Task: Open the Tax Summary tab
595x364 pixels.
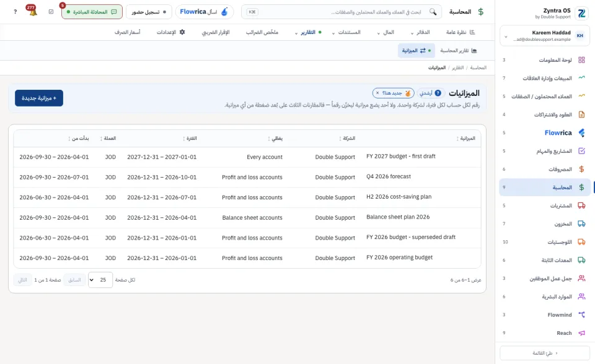Action: pyautogui.click(x=262, y=32)
